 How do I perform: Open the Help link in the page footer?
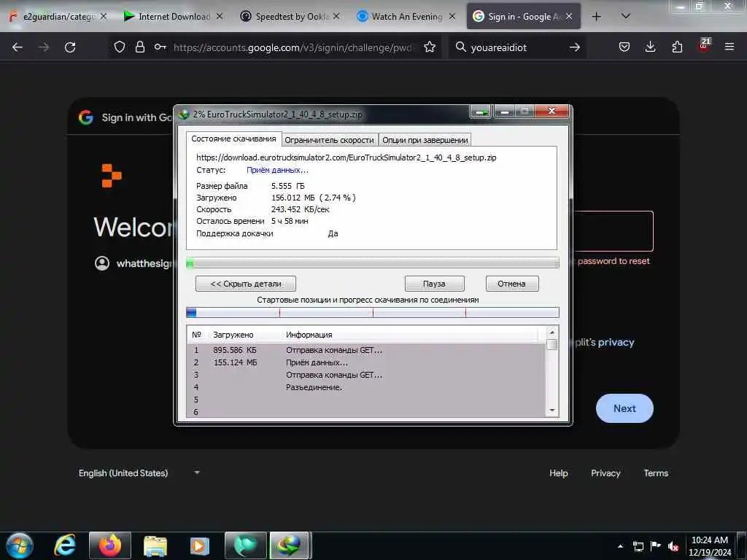(558, 472)
